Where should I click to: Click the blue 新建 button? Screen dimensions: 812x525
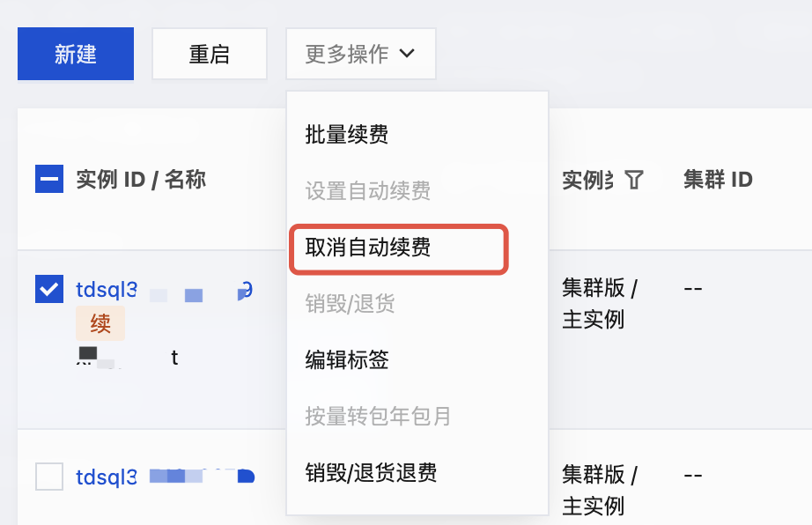pos(76,54)
